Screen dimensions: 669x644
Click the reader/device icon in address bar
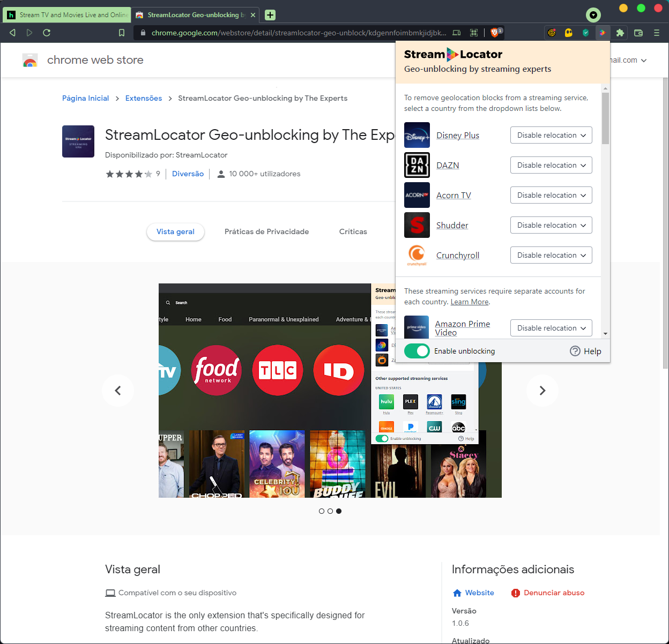click(x=457, y=33)
